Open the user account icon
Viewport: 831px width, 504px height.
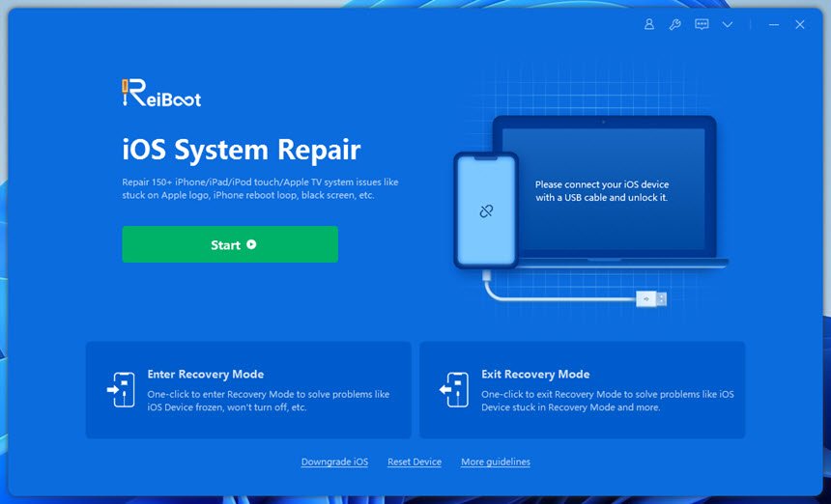pyautogui.click(x=648, y=24)
